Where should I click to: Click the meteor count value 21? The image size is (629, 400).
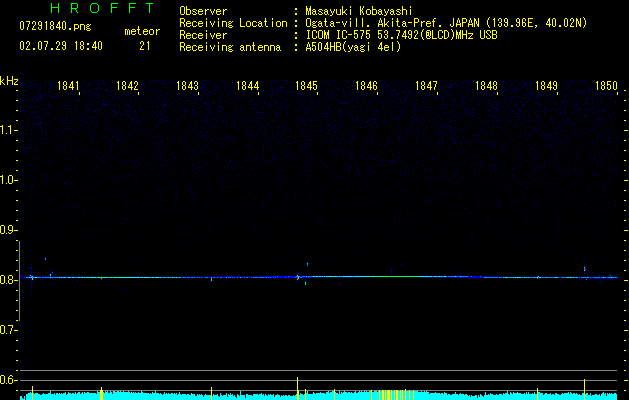tap(144, 46)
